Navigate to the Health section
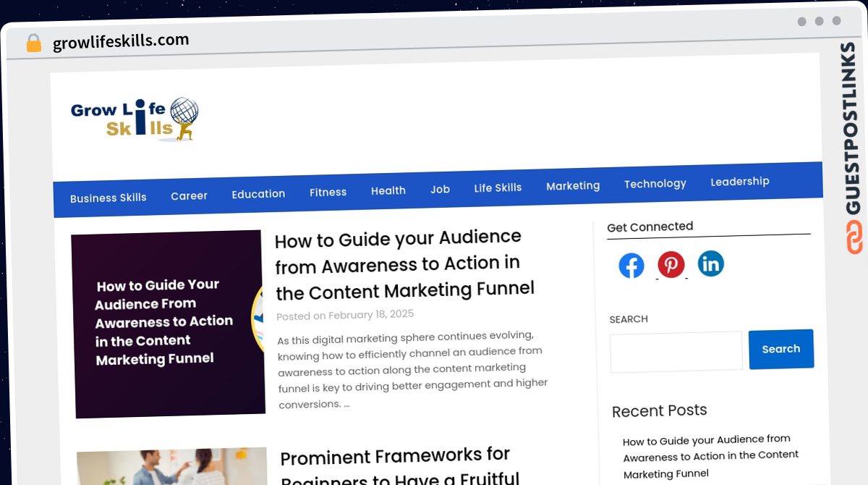 [388, 190]
